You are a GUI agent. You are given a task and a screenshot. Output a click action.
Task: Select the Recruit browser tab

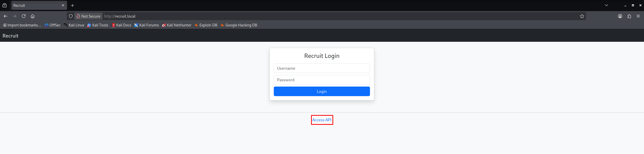35,5
